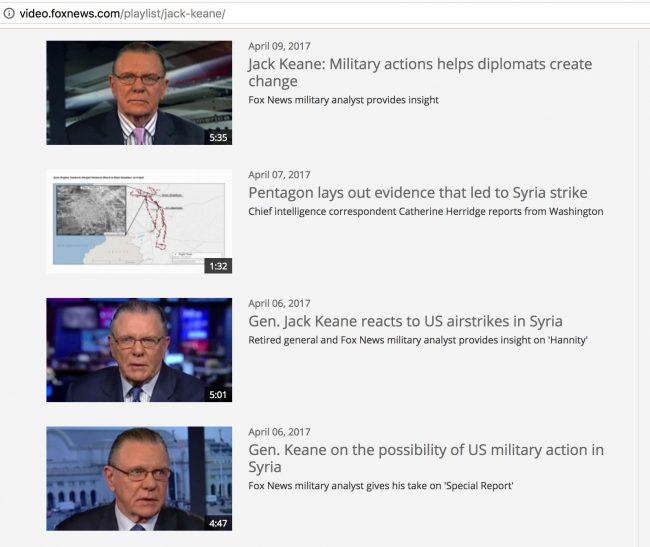Click description mentioning 'Special Report'
Screen dimensions: 650x547
tap(381, 486)
